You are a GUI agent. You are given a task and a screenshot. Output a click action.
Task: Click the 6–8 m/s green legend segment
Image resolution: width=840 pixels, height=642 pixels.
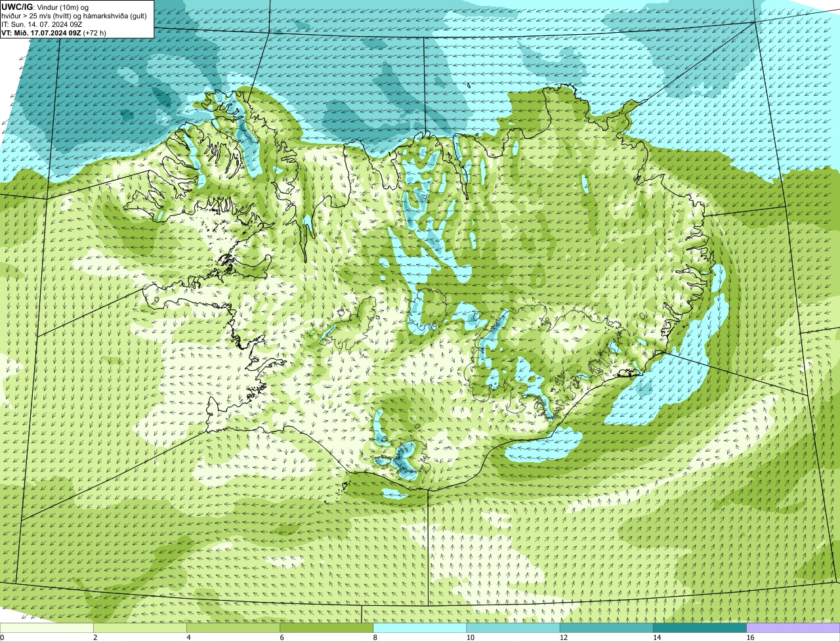[326, 628]
